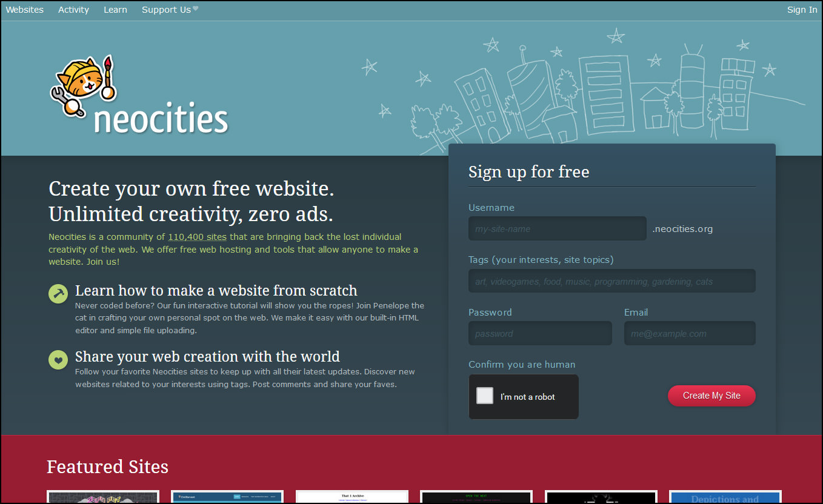The image size is (823, 504).
Task: Focus the Tags input field
Action: coord(612,281)
